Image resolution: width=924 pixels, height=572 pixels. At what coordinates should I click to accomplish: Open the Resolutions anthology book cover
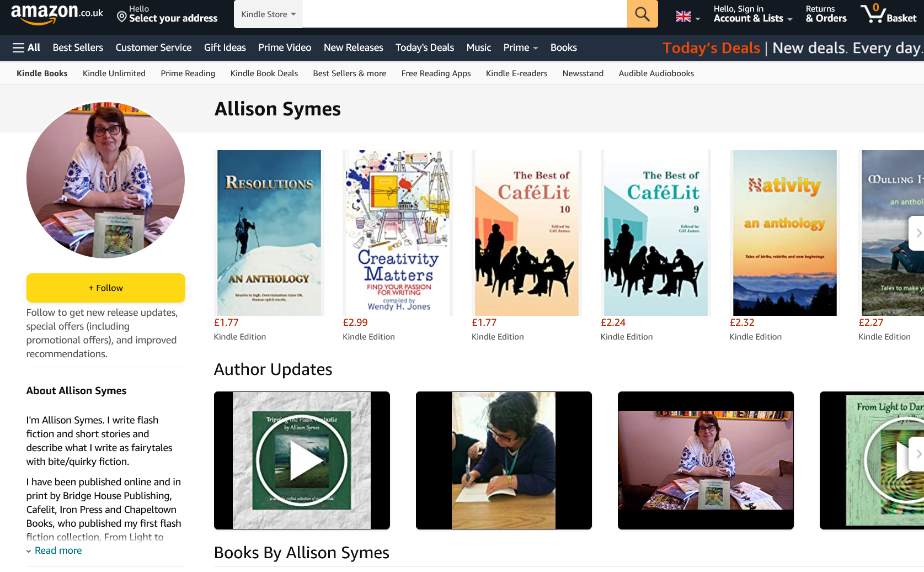click(x=269, y=233)
